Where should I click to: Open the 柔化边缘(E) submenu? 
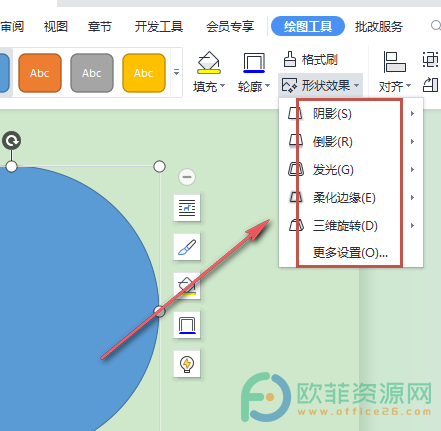pyautogui.click(x=351, y=198)
